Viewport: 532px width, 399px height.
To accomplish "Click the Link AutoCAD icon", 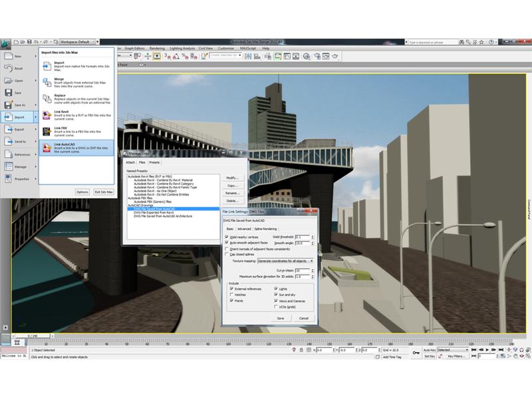I will 47,148.
